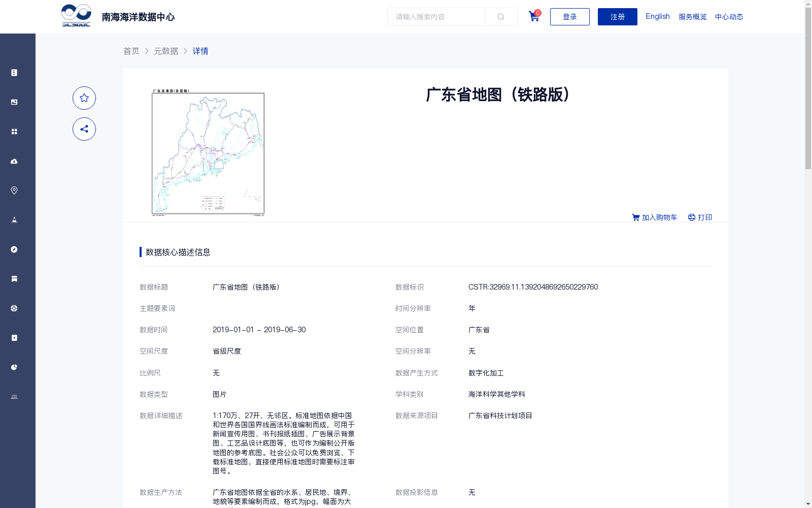Click the buoy/ship sidebar icon
Screen dimensions: 812x508
pos(14,220)
